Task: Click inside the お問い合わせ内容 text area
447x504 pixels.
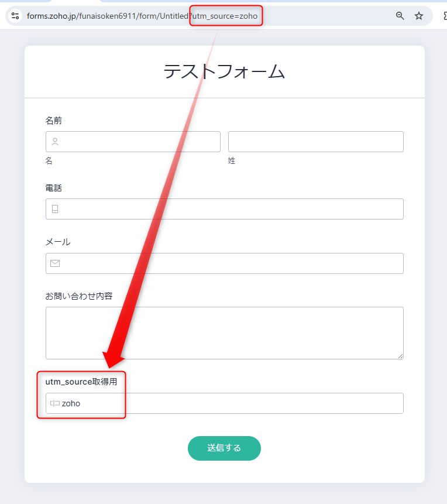Action: coord(224,332)
